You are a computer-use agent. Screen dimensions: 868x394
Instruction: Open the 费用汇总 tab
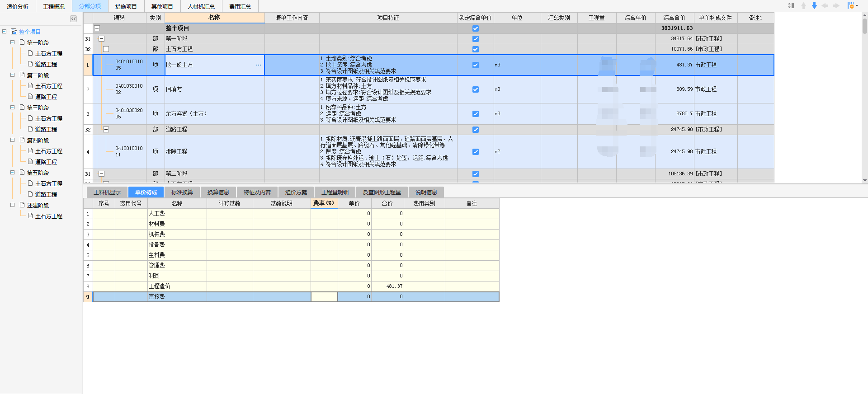(x=240, y=6)
